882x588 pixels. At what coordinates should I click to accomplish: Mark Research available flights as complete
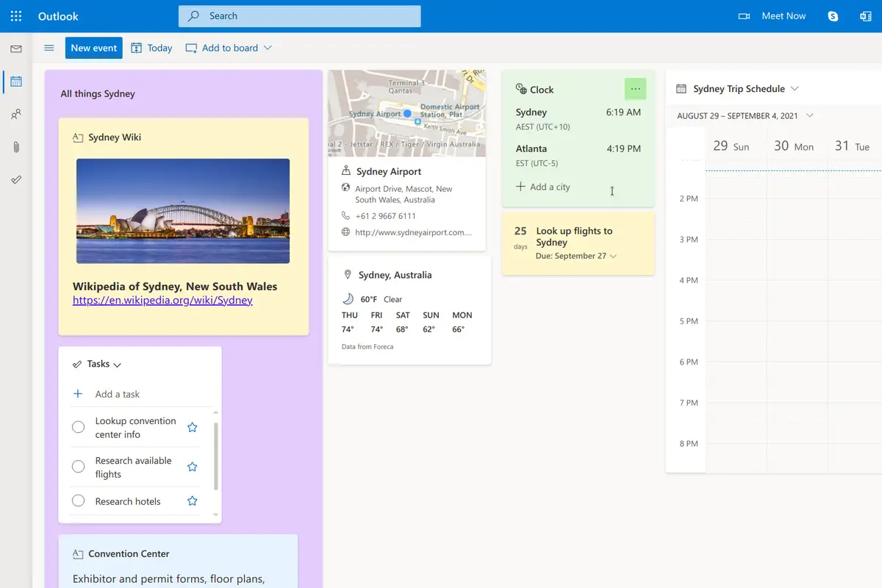(x=78, y=466)
